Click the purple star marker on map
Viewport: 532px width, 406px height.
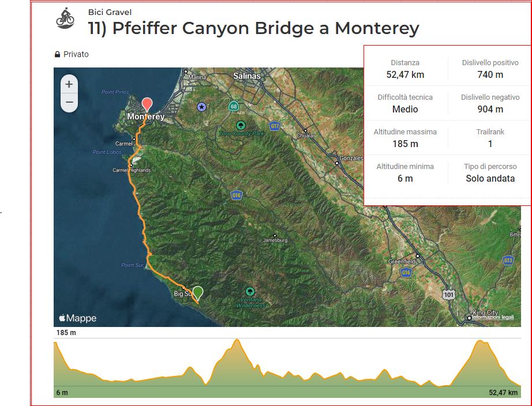(x=202, y=107)
